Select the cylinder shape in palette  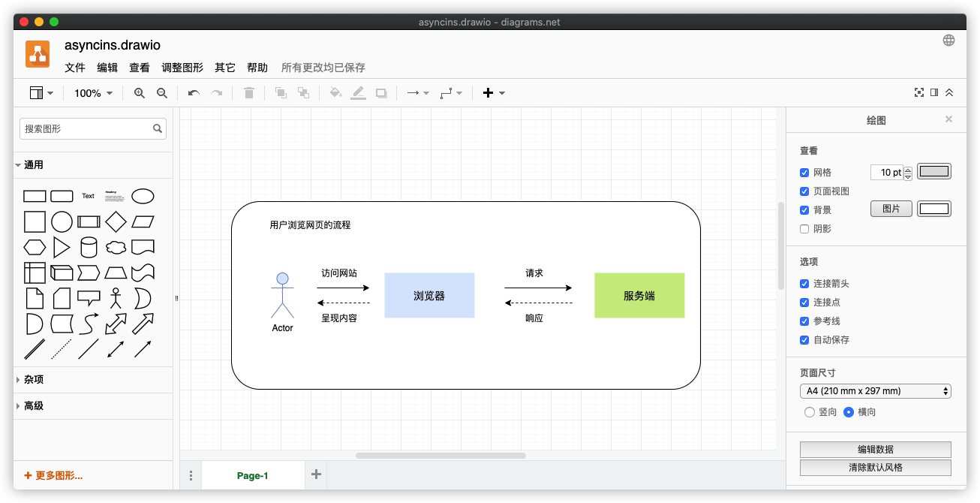tap(89, 247)
